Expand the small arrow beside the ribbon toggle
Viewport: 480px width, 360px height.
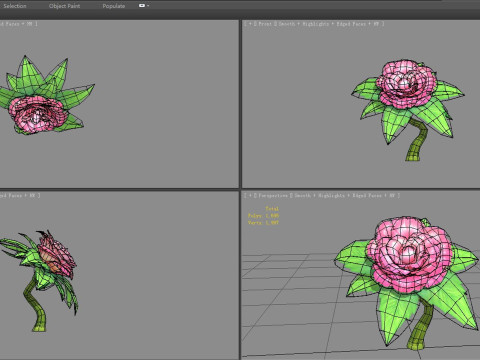[148, 6]
